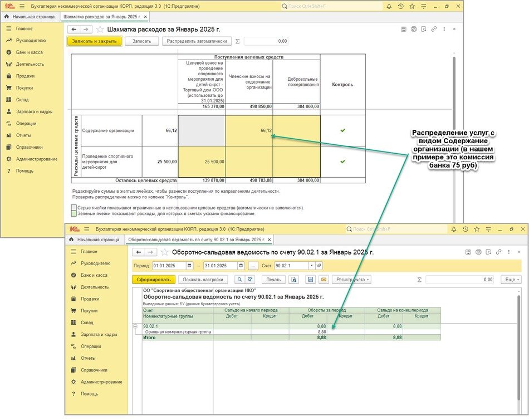
Task: Collapse the 90.02.1 row group
Action: point(135,326)
